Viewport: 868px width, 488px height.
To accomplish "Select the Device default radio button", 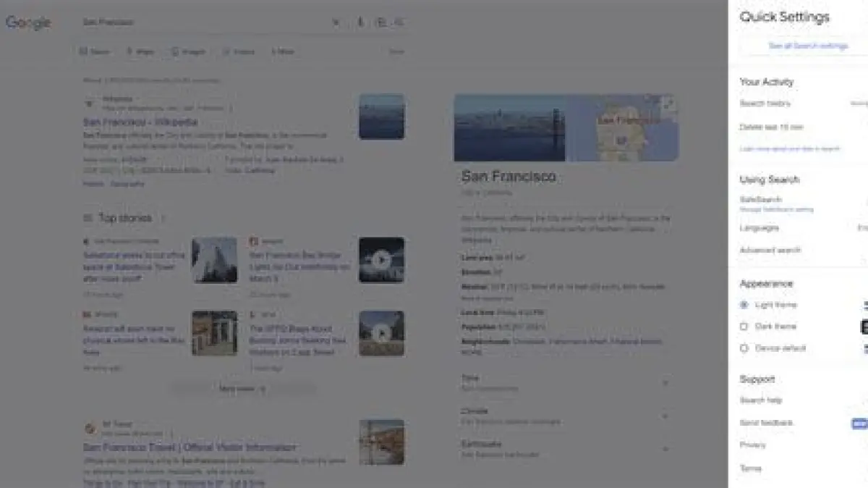I will coord(744,348).
